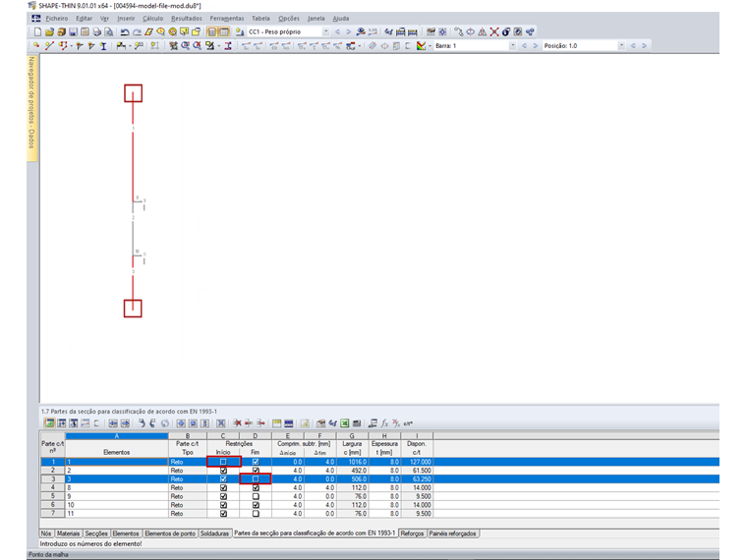Viewport: 747px width, 560px height.
Task: Click the zoom window magnifier icon
Action: tap(185, 46)
